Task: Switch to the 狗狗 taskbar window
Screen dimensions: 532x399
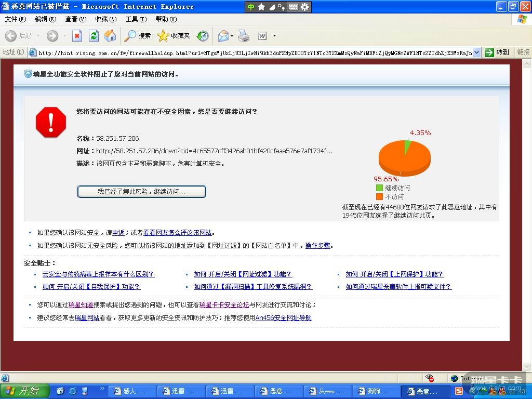Action: pos(377,392)
